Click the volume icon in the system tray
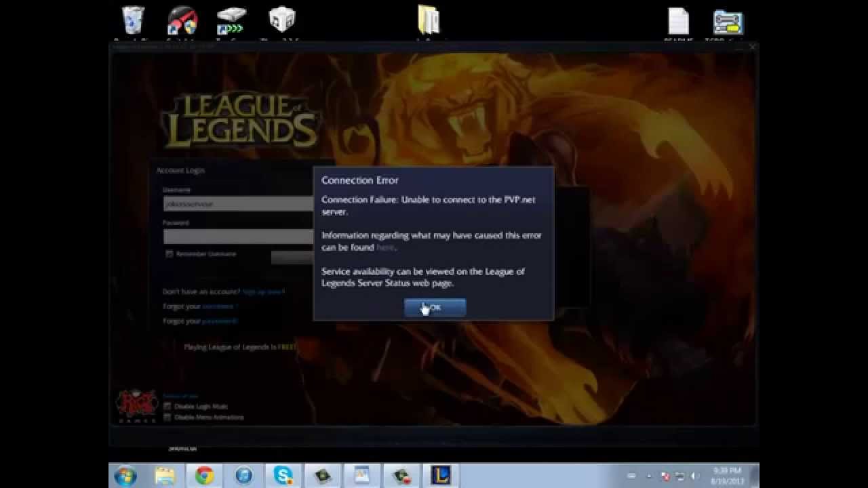868x488 pixels. 695,476
